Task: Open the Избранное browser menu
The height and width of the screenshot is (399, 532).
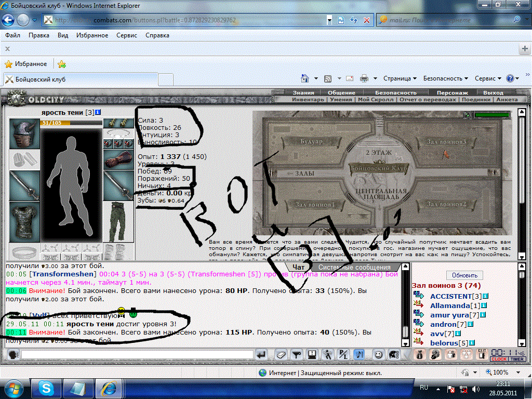Action: [x=92, y=35]
